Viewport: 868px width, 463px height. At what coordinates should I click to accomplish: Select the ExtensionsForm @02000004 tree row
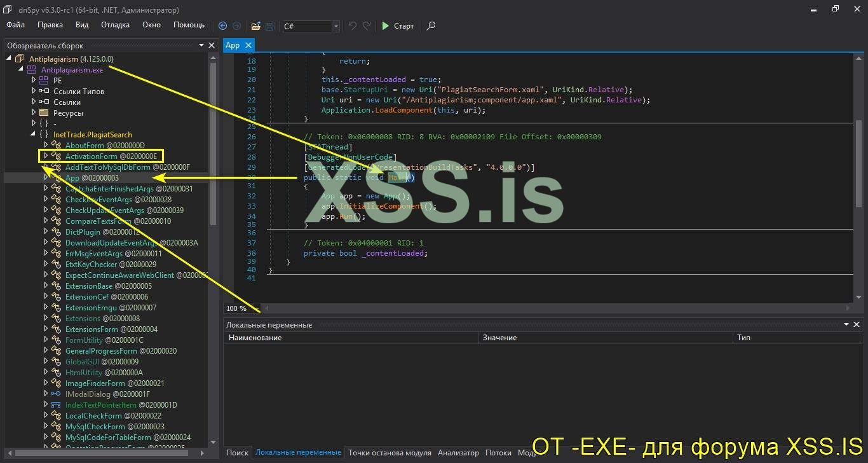click(107, 329)
